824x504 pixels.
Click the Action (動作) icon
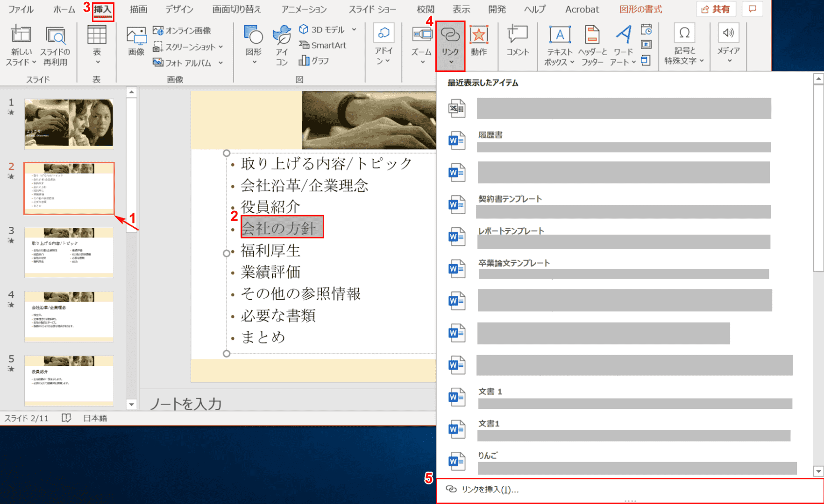pos(479,35)
